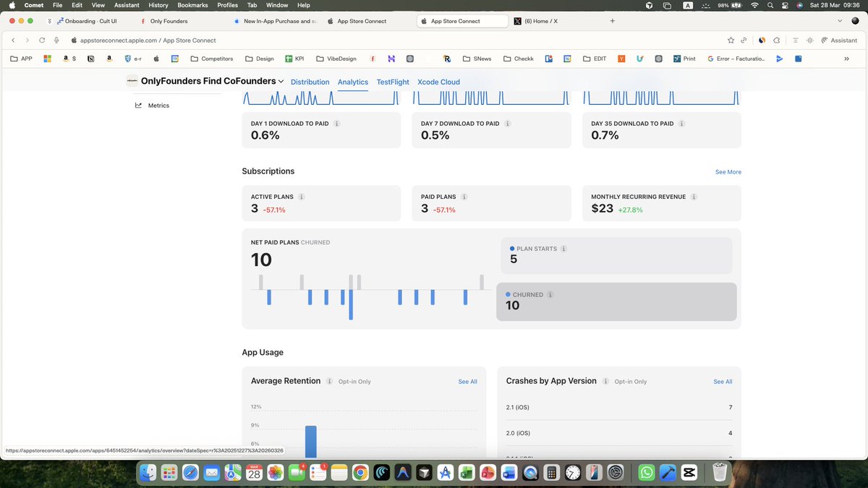The image size is (868, 488).
Task: Open Calculator from the dock
Action: 551,473
